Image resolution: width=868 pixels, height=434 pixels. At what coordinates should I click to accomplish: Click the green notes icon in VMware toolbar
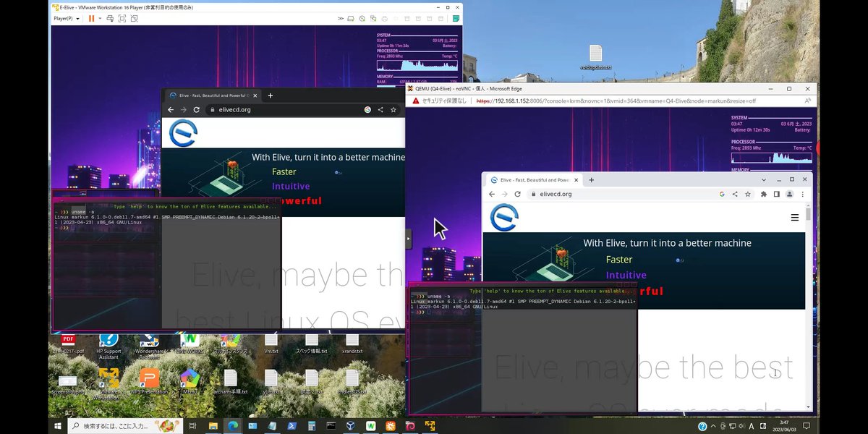pyautogui.click(x=456, y=18)
